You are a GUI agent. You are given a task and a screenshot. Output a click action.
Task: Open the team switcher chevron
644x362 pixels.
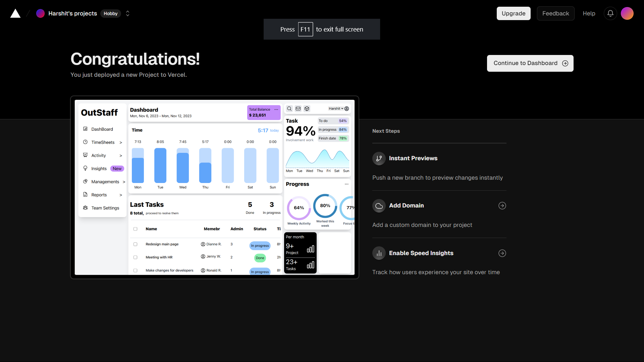(x=127, y=13)
